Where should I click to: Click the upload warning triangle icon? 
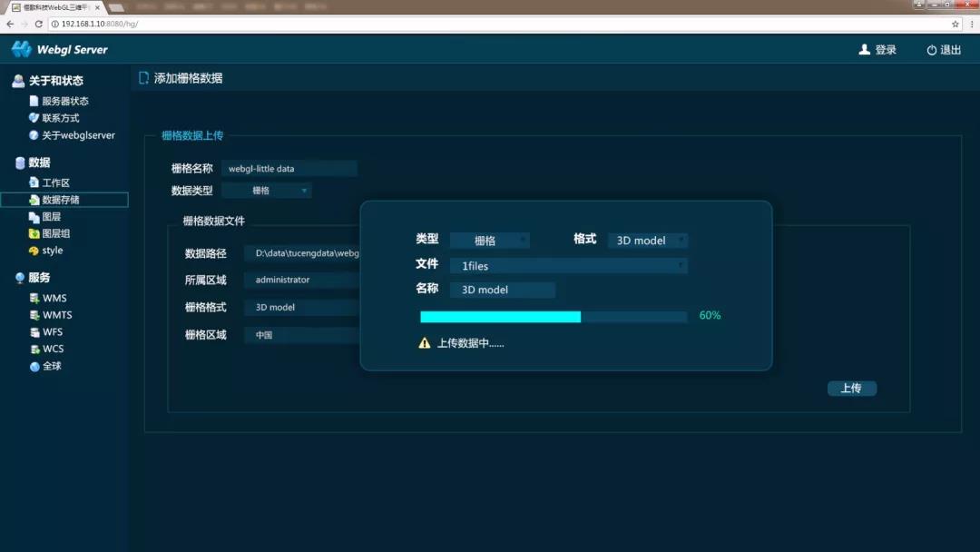click(425, 342)
